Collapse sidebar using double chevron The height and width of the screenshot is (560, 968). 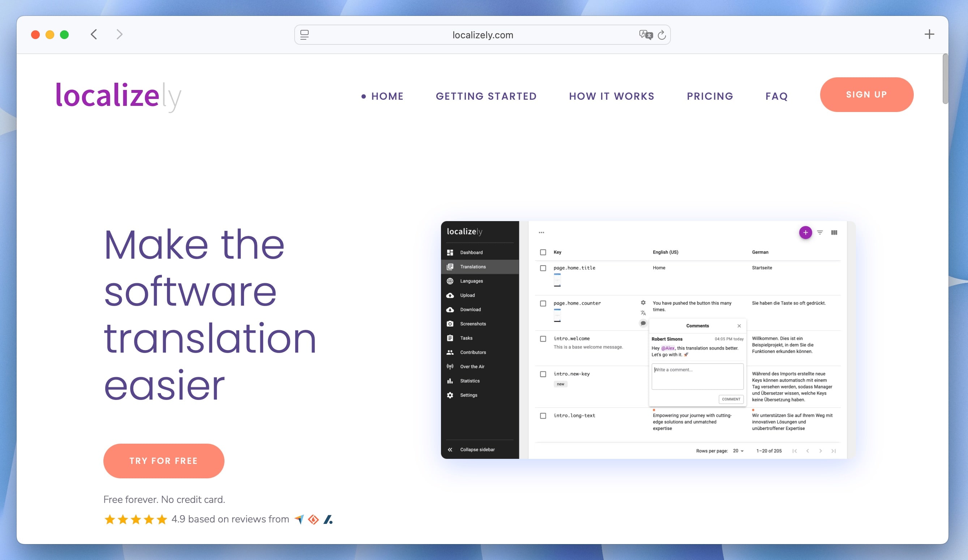coord(450,449)
